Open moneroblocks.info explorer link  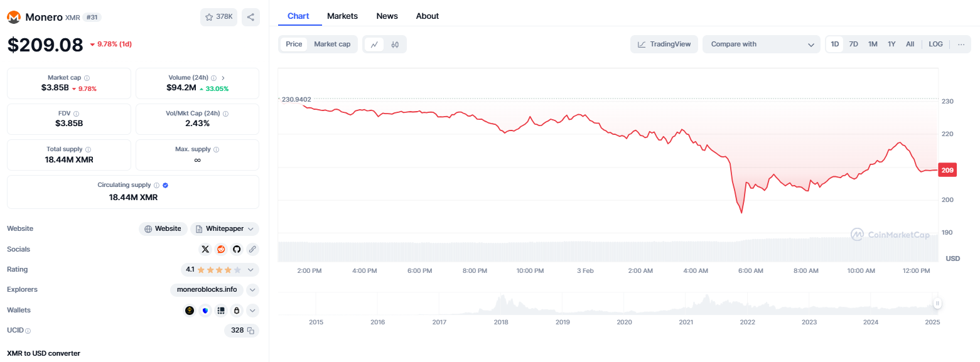click(206, 290)
